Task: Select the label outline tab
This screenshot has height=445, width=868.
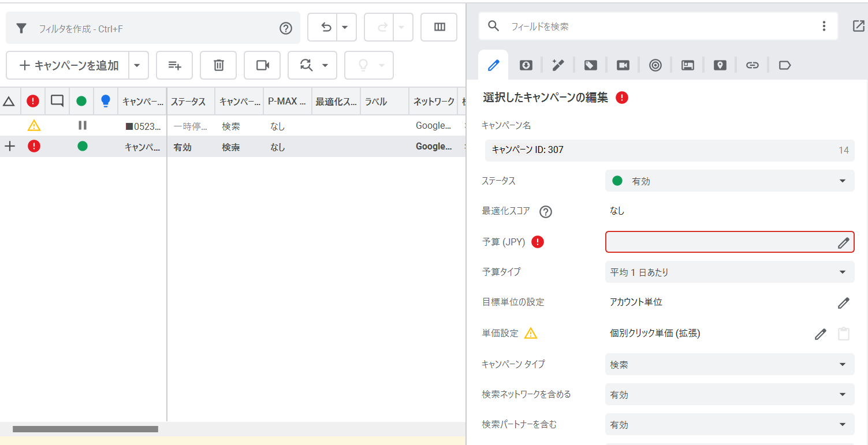Action: pyautogui.click(x=784, y=65)
